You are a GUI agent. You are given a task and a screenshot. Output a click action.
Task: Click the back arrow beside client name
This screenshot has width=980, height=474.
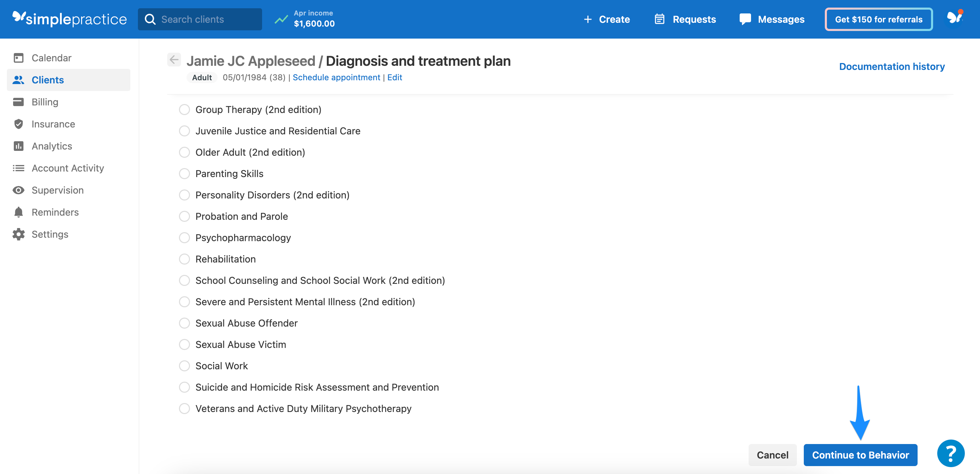point(174,60)
